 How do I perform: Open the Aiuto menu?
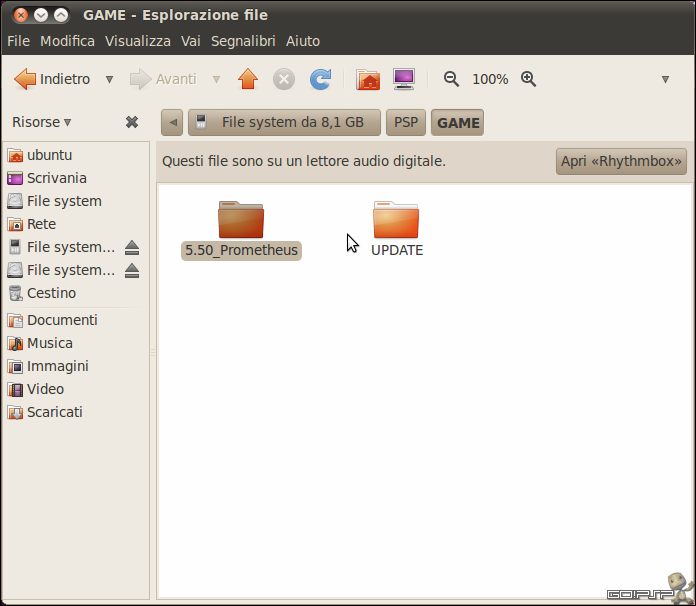303,41
